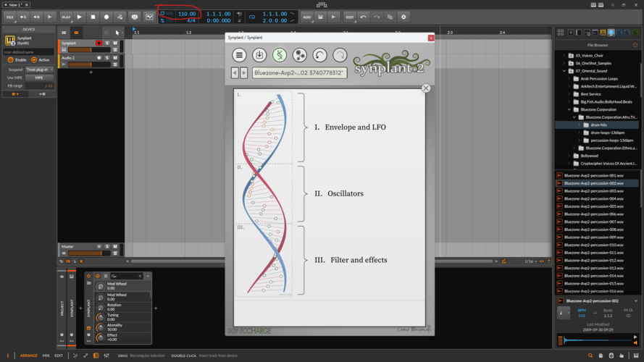Click the MPE button

coord(39,77)
